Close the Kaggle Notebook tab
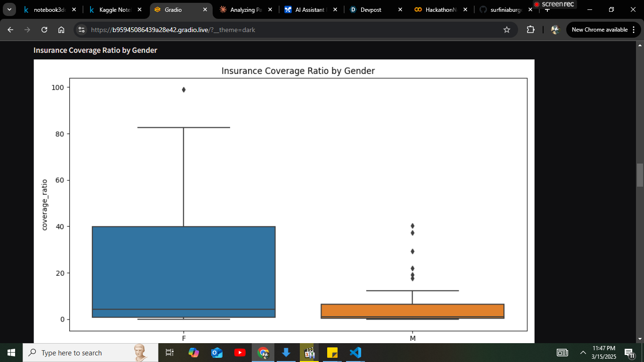Viewport: 644px width, 362px height. click(140, 9)
